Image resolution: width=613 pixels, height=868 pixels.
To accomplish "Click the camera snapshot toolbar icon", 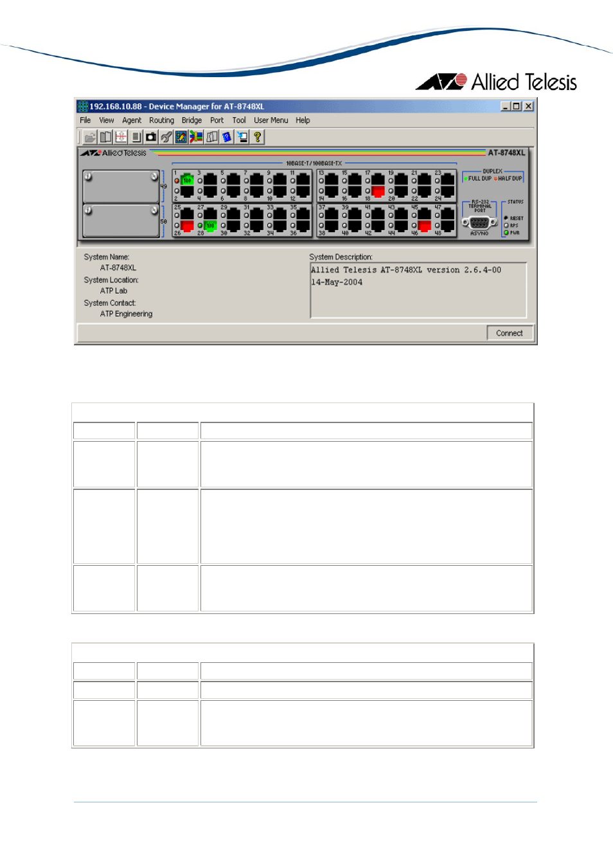I will (151, 137).
